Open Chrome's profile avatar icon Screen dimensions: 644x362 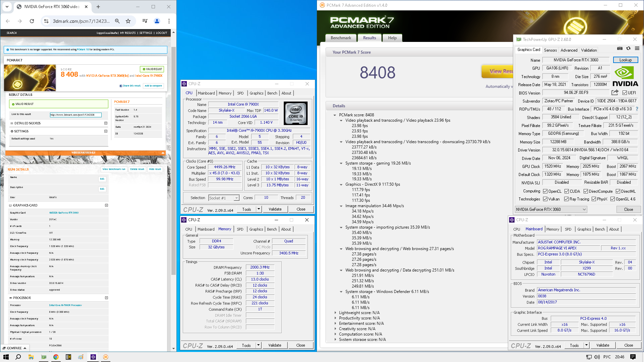(x=157, y=21)
